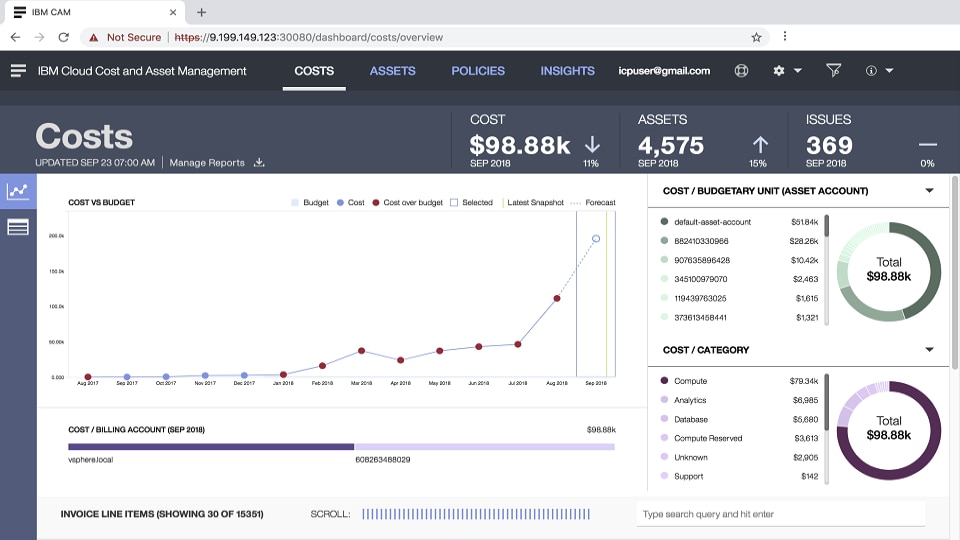Click the invoice line items scroll bar
Viewport: 960px width, 540px height.
[x=476, y=514]
